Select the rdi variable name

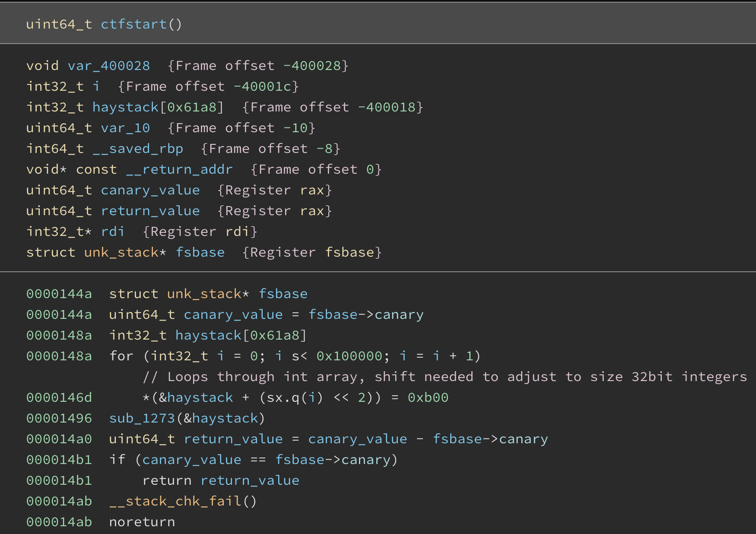tap(113, 232)
